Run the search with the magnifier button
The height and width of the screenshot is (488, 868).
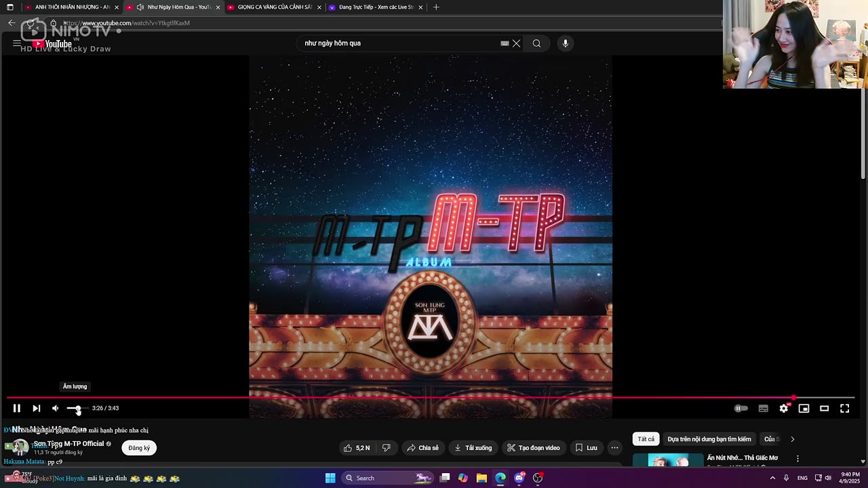pyautogui.click(x=536, y=43)
